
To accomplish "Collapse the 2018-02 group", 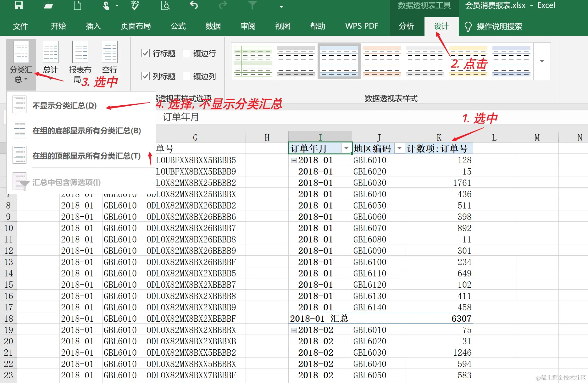I will (x=294, y=330).
